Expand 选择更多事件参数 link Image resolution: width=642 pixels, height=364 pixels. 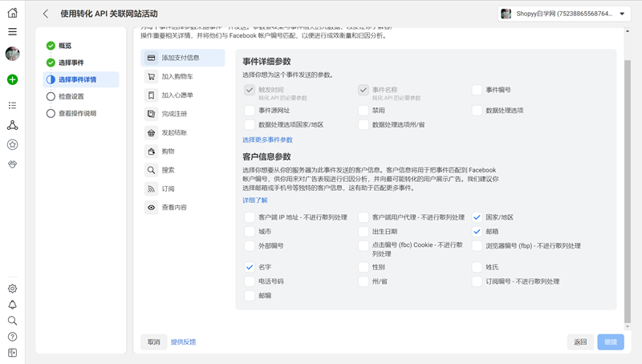click(x=267, y=140)
